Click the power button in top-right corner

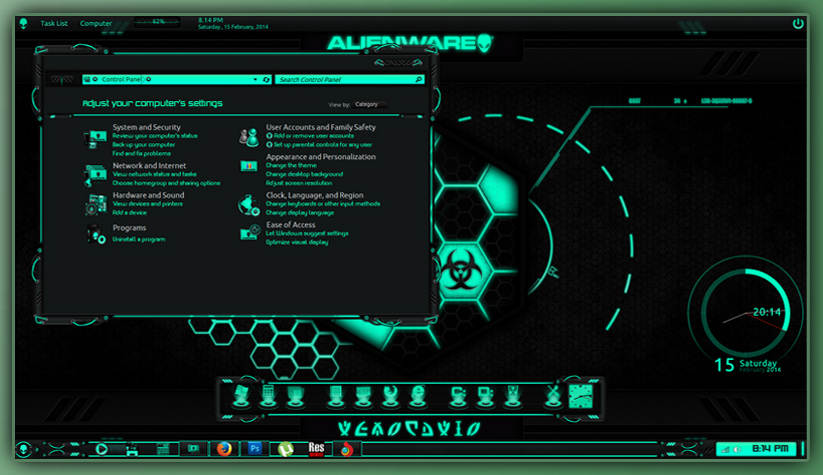pyautogui.click(x=798, y=23)
